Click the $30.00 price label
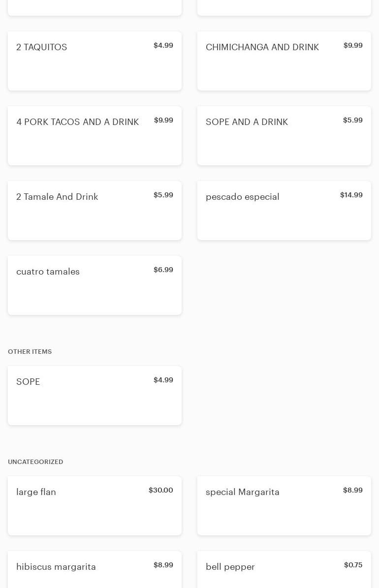This screenshot has height=588, width=379. pyautogui.click(x=160, y=490)
